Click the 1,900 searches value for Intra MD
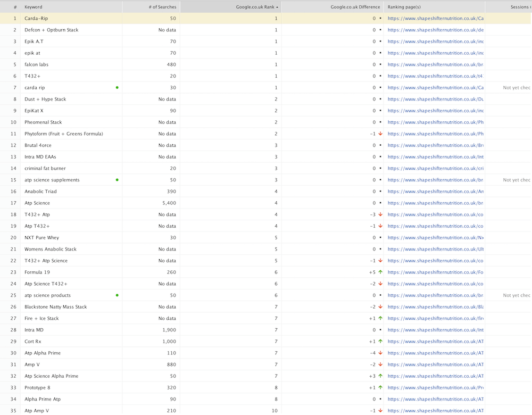This screenshot has width=532, height=415. coord(169,330)
